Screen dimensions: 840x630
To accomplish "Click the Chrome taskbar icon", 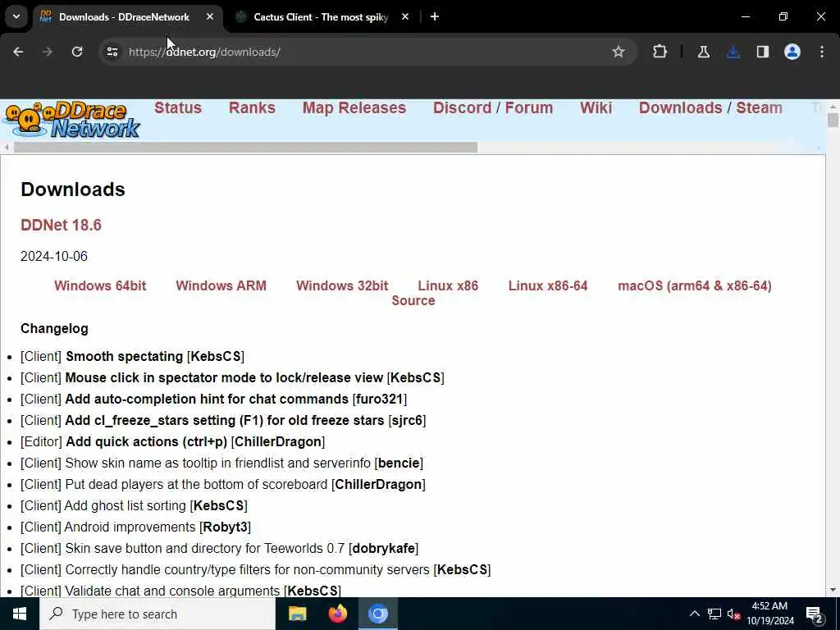I will pos(377,614).
